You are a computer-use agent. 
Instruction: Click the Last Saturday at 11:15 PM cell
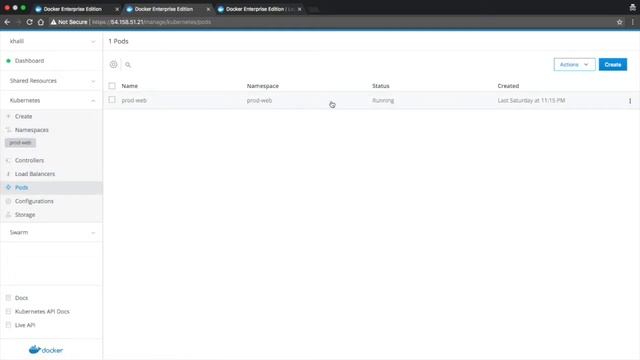(531, 100)
